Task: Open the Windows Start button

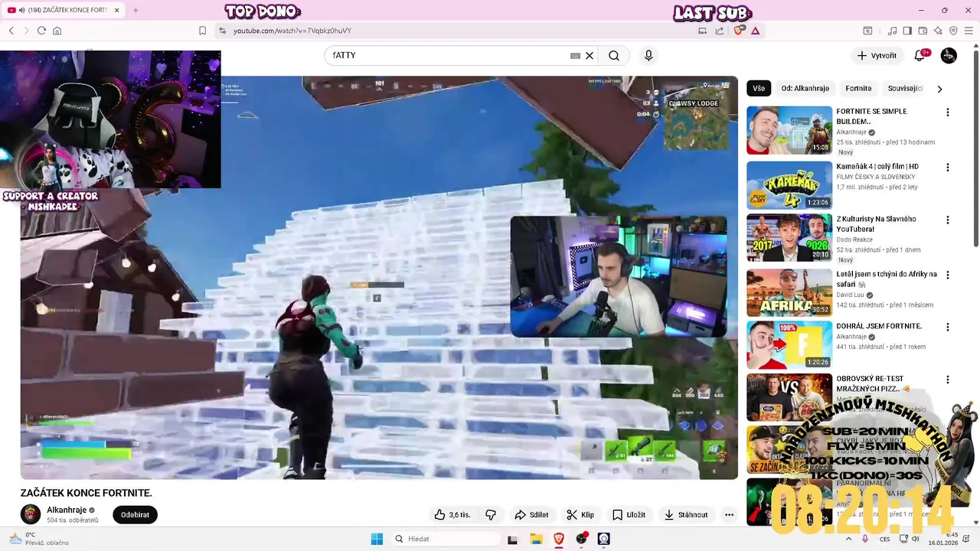Action: coord(377,539)
